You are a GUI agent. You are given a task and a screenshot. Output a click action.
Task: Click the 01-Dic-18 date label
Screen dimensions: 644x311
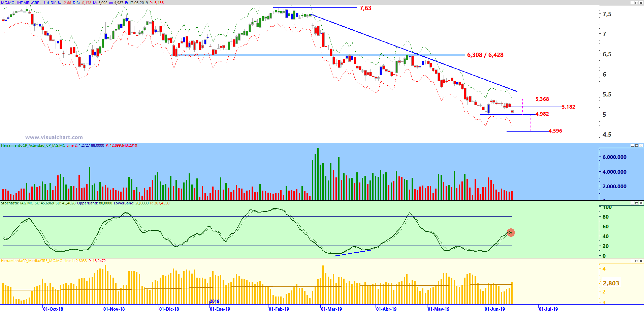point(169,309)
